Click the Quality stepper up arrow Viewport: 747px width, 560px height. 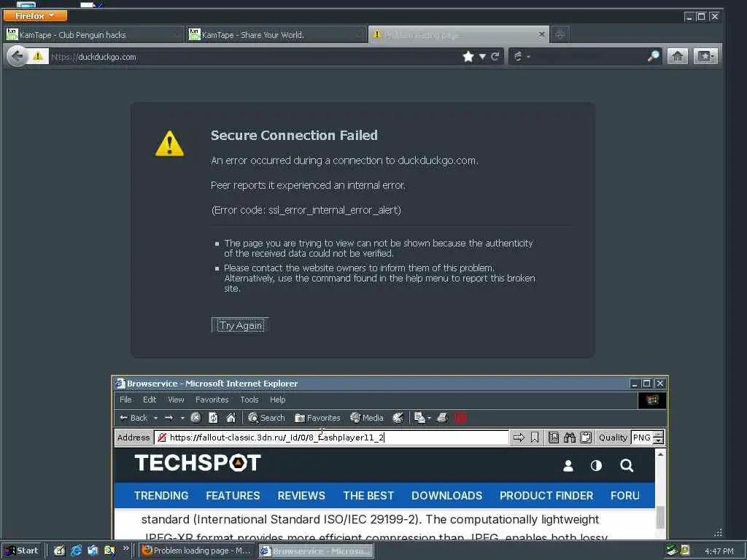point(659,434)
